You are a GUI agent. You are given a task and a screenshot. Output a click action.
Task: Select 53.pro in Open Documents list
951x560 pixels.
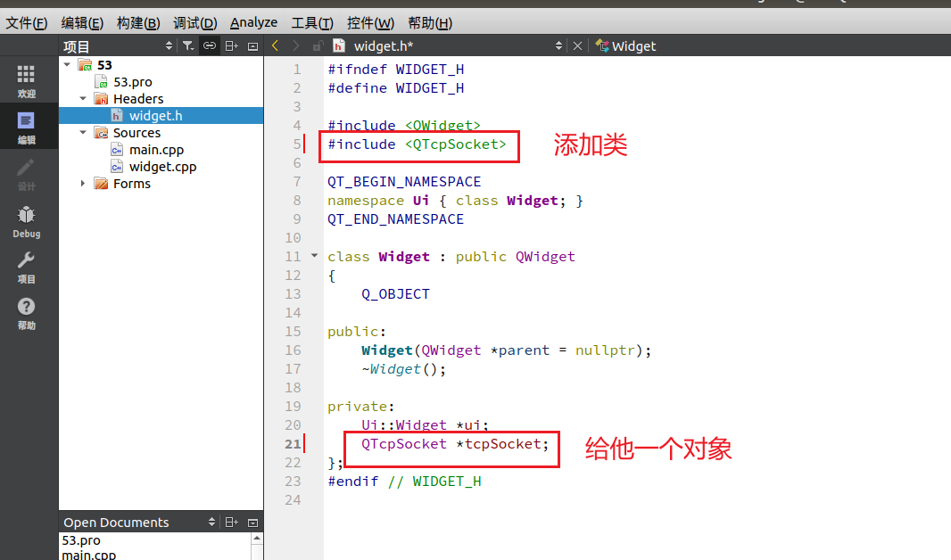click(81, 540)
